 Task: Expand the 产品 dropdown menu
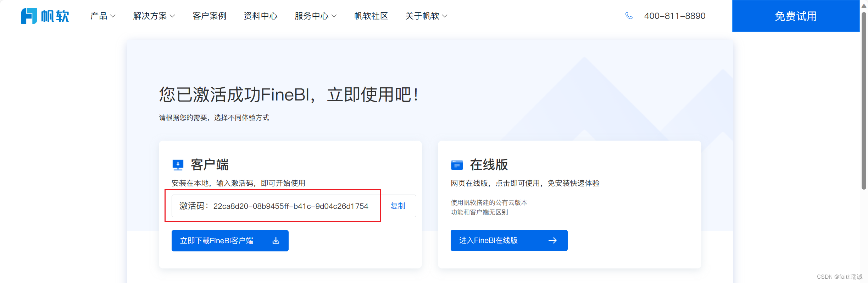(x=103, y=16)
